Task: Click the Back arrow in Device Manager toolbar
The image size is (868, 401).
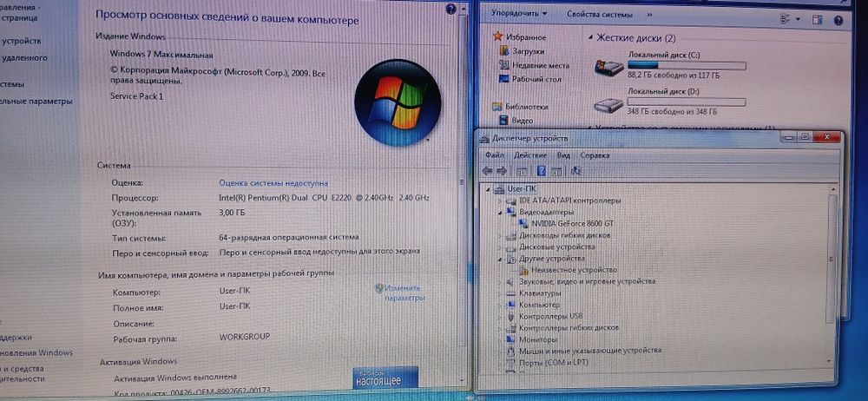Action: 488,171
